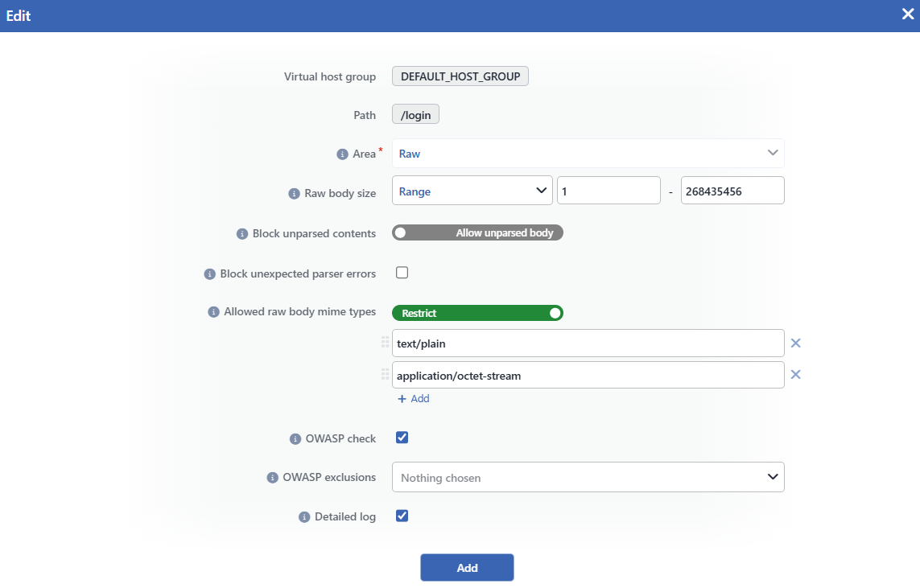
Task: Uncheck the Detailed log checkbox
Action: [402, 516]
